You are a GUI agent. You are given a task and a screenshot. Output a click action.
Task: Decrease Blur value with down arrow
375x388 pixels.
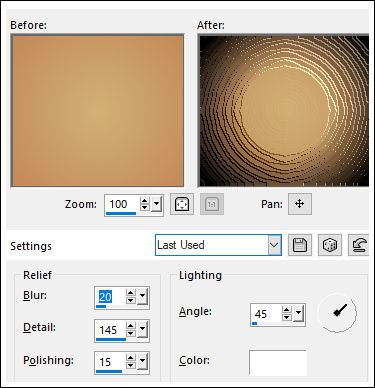tap(131, 300)
